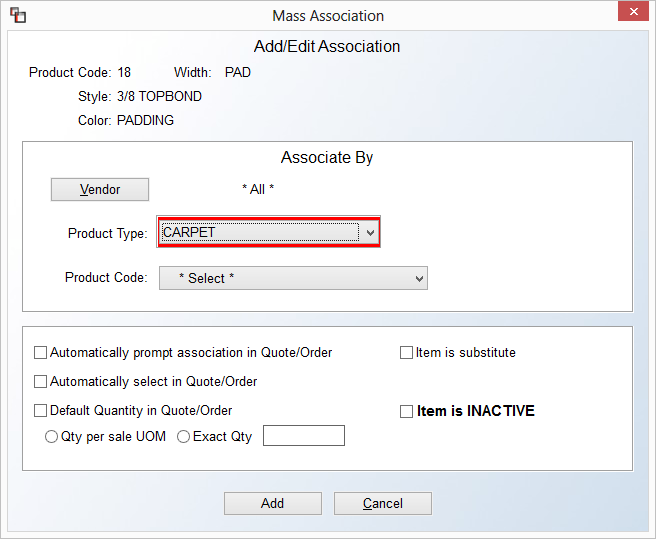Click the Mass Association window system icon

[x=18, y=15]
